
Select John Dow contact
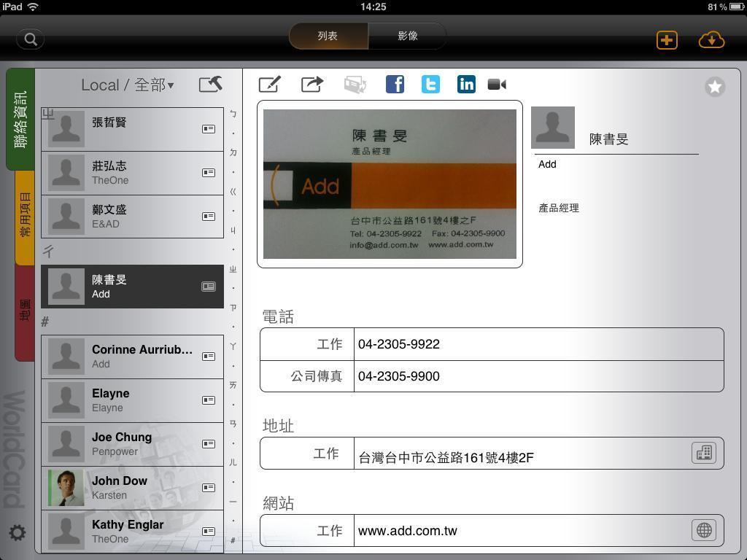(132, 488)
